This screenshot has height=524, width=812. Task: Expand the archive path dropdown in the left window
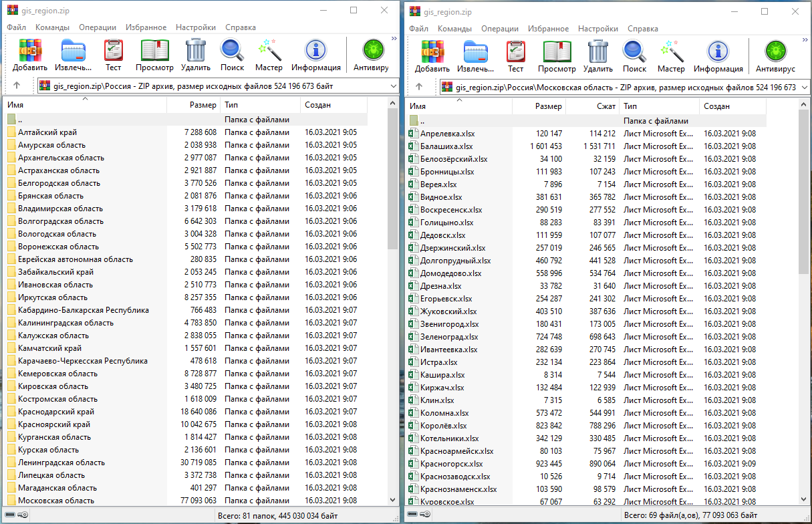392,86
